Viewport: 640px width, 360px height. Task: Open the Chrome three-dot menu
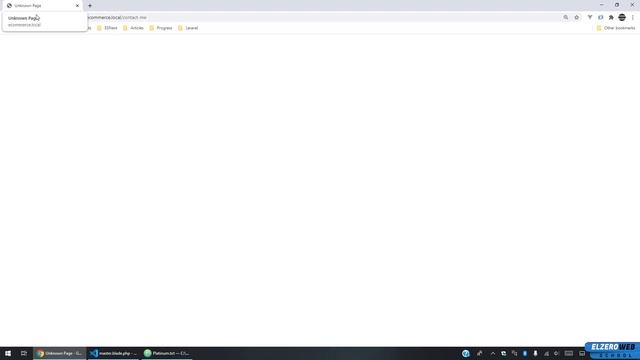click(x=633, y=18)
